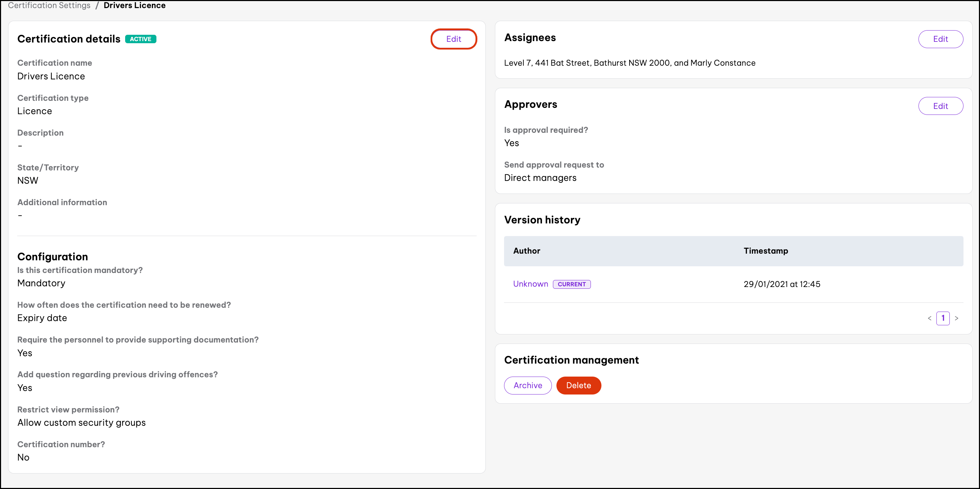The height and width of the screenshot is (489, 980).
Task: Click the Configuration section heading
Action: (x=52, y=257)
